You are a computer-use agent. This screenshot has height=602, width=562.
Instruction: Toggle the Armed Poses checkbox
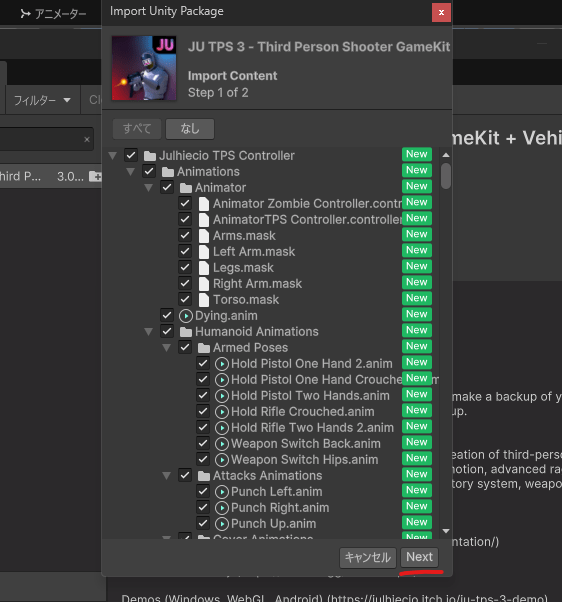[185, 348]
